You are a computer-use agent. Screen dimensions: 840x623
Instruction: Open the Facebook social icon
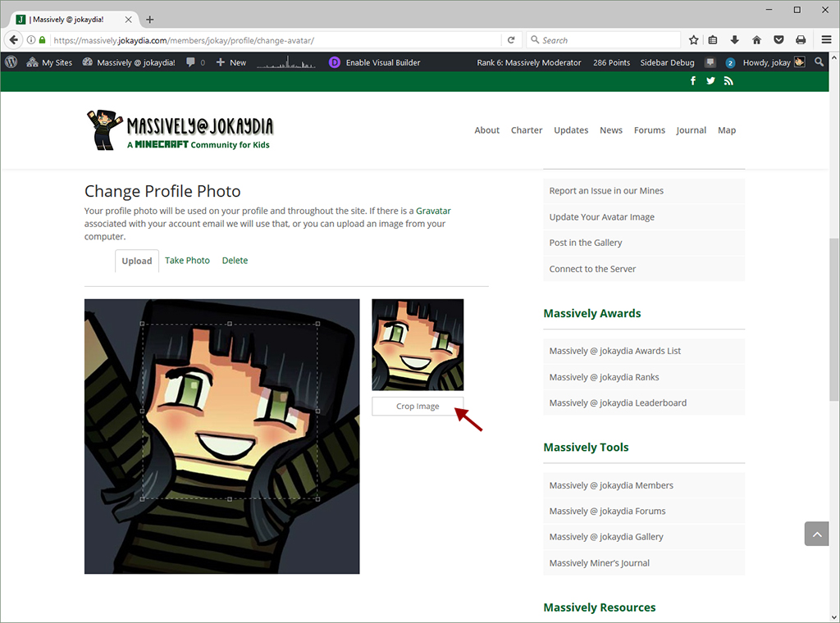click(692, 81)
